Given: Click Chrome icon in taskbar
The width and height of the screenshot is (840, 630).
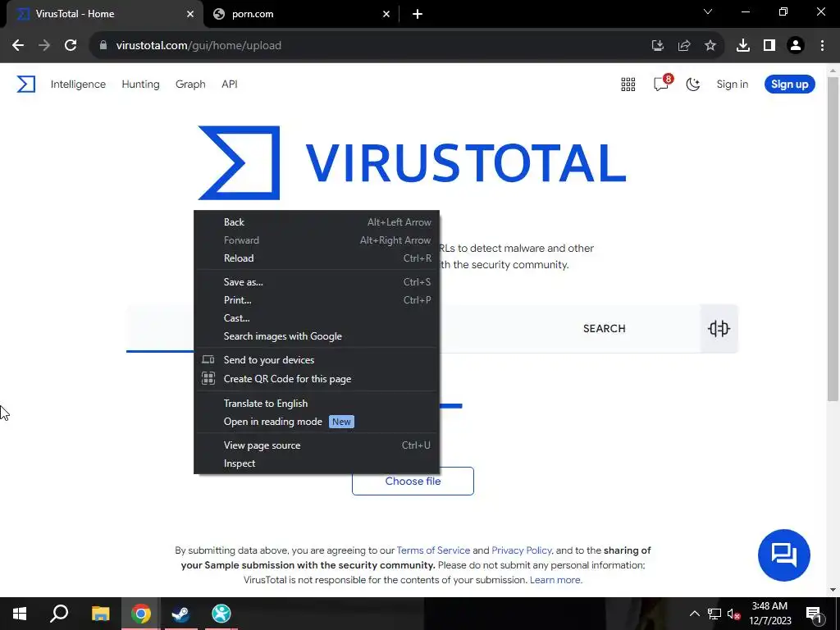Looking at the screenshot, I should pos(140,614).
